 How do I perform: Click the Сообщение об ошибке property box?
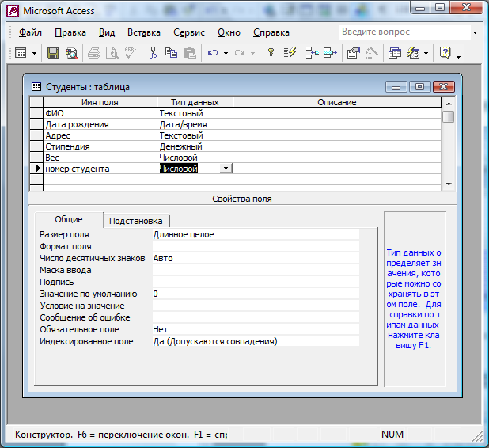pos(256,317)
